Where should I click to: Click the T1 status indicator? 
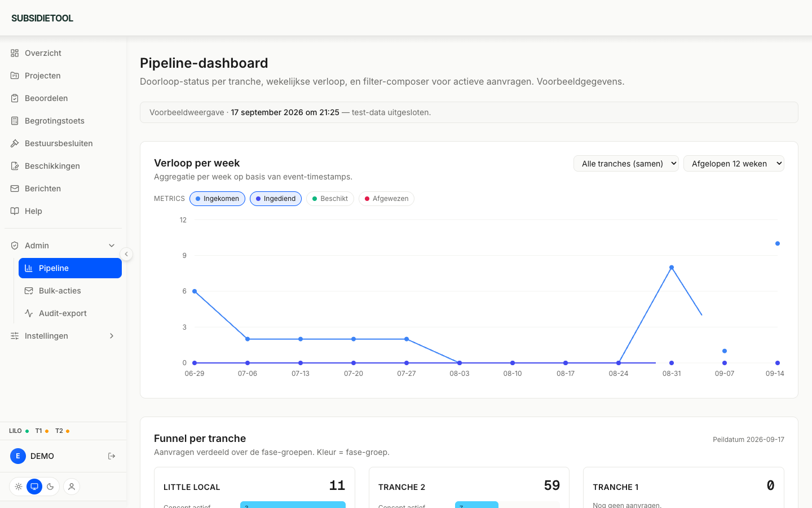point(42,431)
